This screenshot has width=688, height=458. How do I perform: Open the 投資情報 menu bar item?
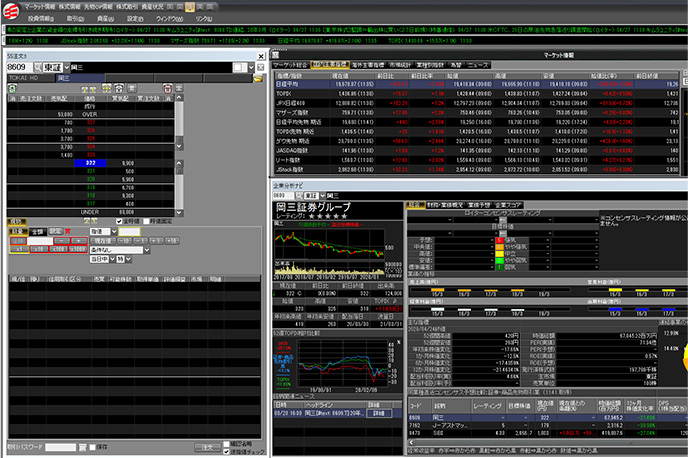(41, 18)
